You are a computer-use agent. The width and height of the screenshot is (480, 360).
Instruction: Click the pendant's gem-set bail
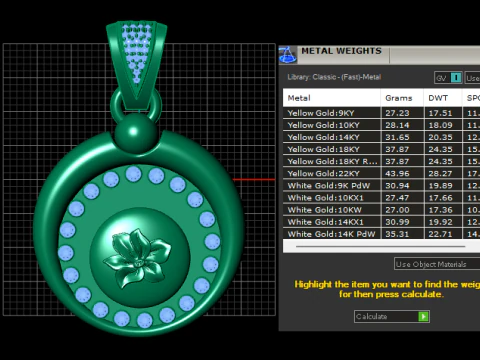pyautogui.click(x=136, y=65)
